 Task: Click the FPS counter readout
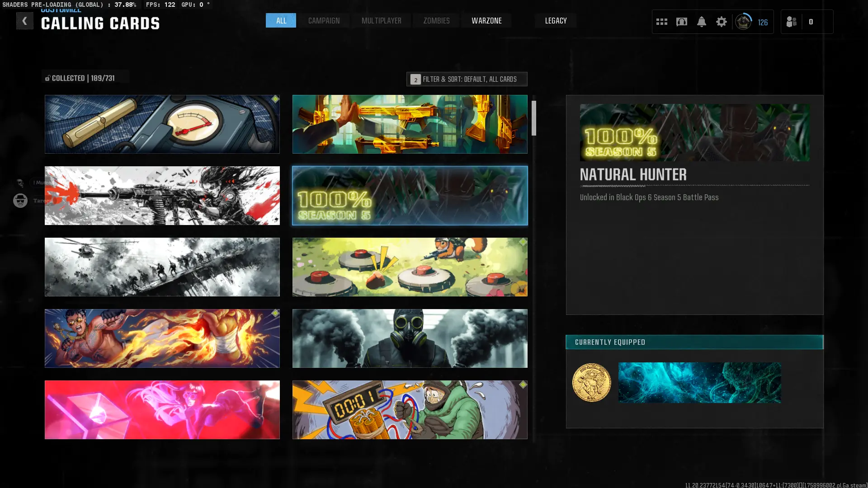[x=160, y=5]
